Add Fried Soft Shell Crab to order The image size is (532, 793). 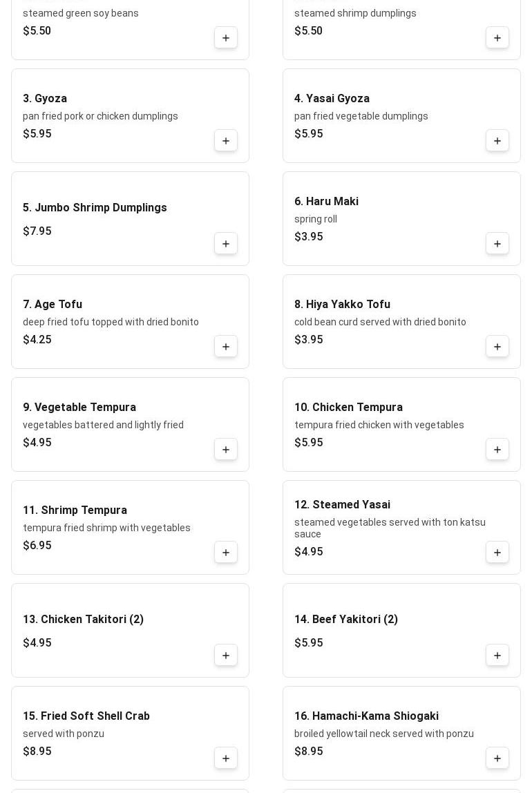point(226,758)
